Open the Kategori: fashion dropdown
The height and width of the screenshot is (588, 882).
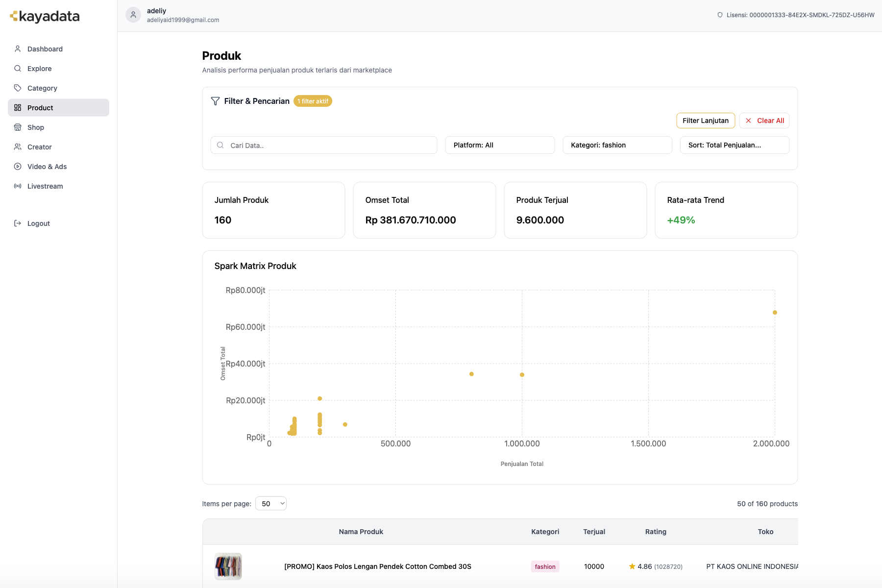coord(617,145)
